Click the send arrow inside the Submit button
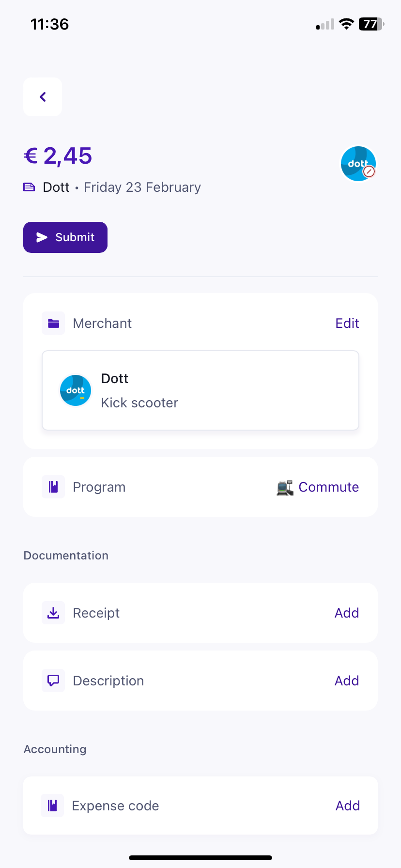 pyautogui.click(x=43, y=237)
